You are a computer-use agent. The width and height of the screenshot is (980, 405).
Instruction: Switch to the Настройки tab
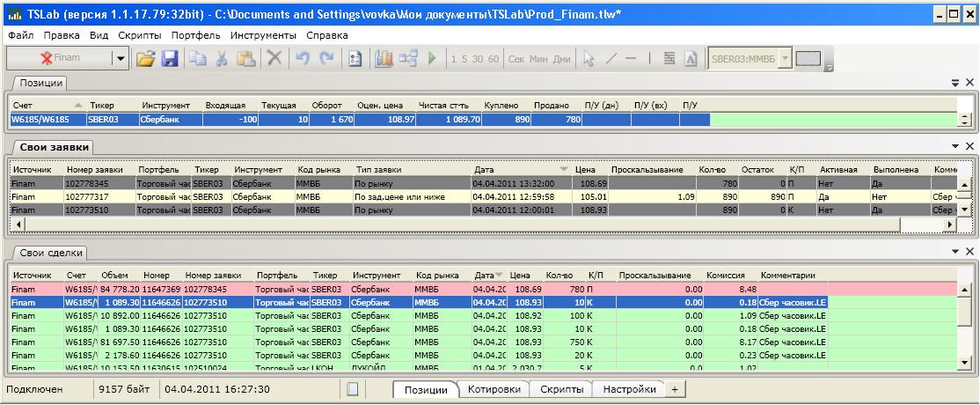629,389
